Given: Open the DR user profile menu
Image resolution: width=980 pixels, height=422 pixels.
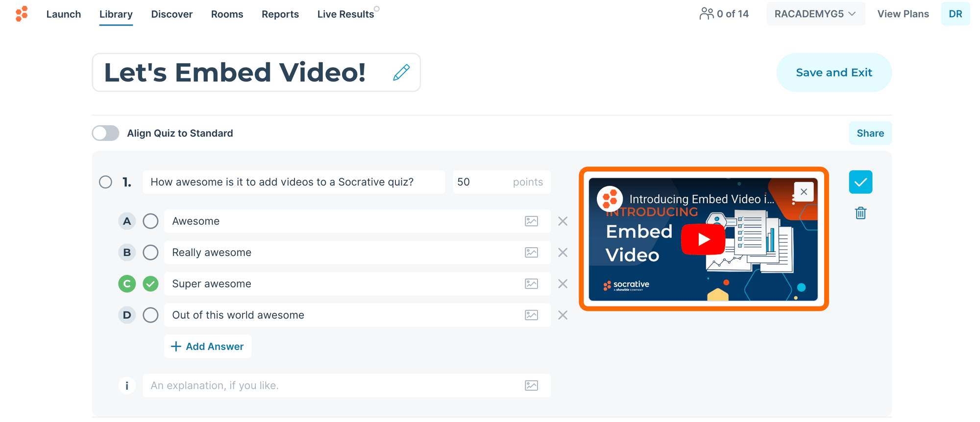Looking at the screenshot, I should click(955, 14).
